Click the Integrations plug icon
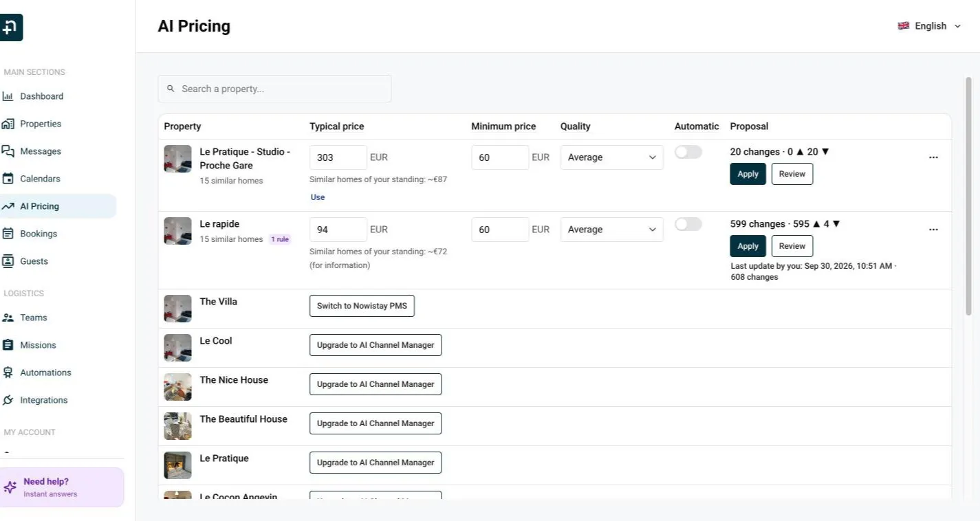This screenshot has width=980, height=521. pos(8,400)
